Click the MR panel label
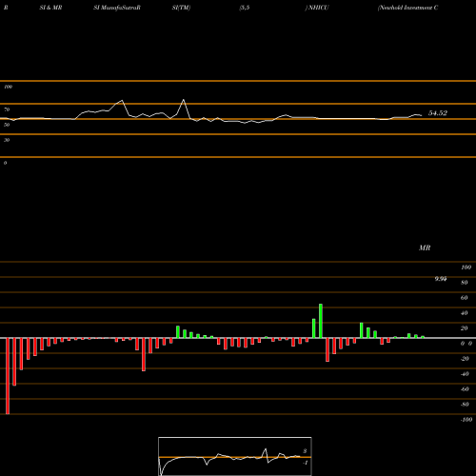476x476 pixels. (425, 248)
